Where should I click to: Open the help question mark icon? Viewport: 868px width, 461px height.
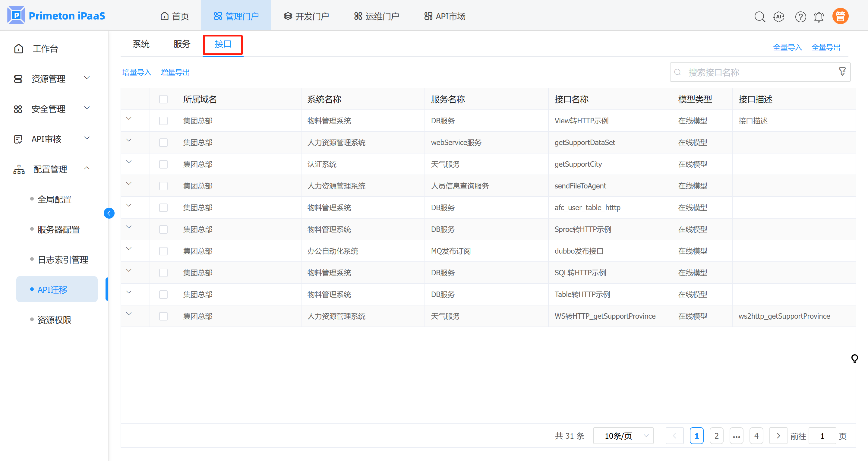point(800,16)
